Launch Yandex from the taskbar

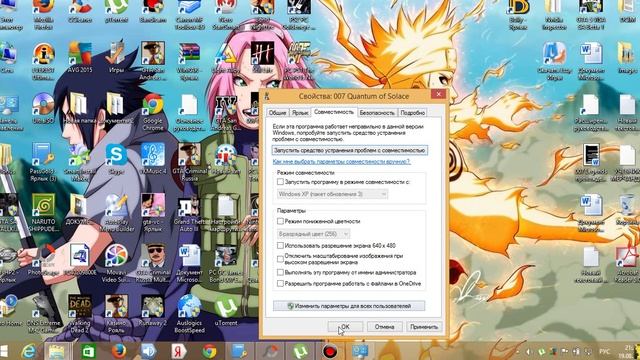tap(178, 351)
